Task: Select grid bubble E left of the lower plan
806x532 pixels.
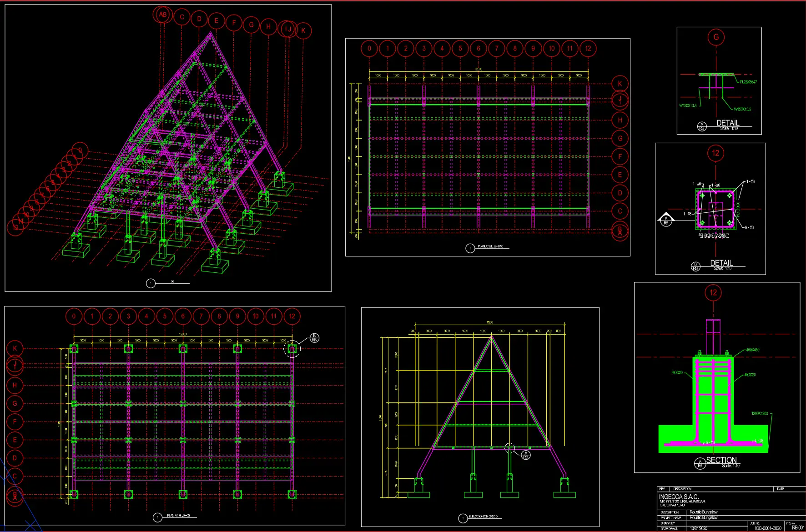Action: click(x=15, y=440)
